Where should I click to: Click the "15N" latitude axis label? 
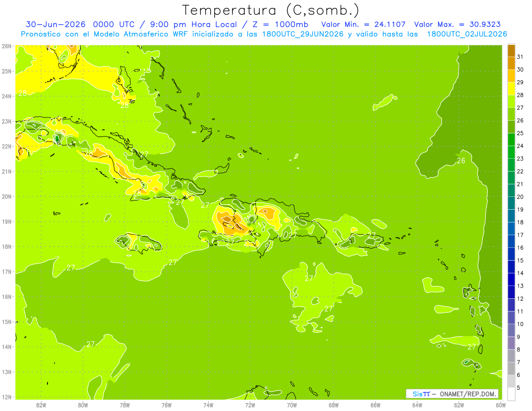point(7,321)
